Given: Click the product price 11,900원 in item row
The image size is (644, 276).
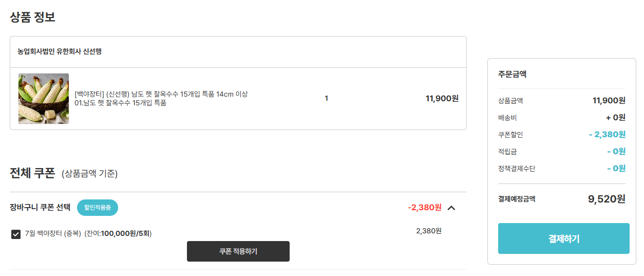Looking at the screenshot, I should point(442,99).
